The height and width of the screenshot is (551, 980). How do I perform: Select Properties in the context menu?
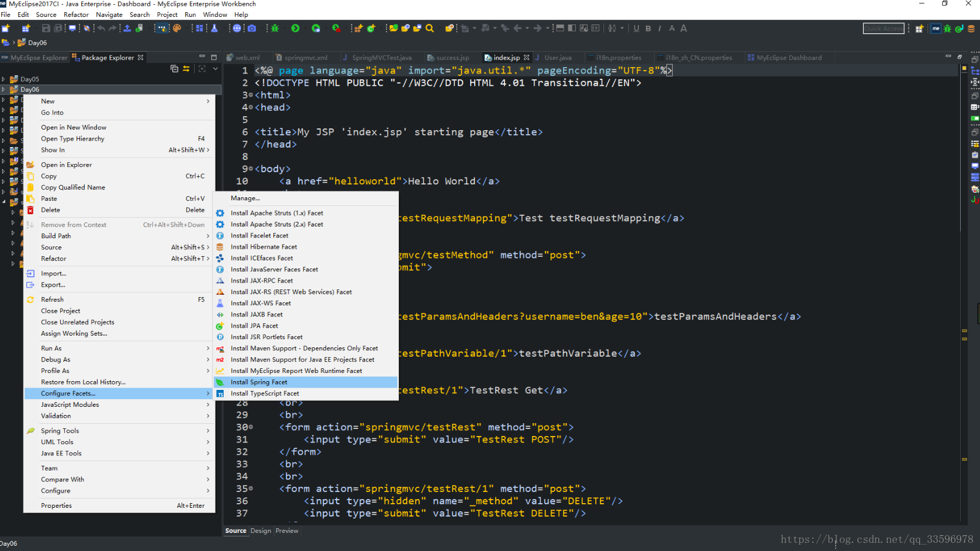coord(119,505)
